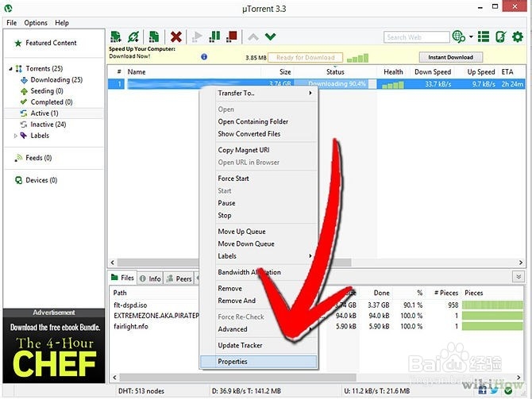This screenshot has height=399, width=532.
Task: Click the Devices icon in the sidebar
Action: pyautogui.click(x=18, y=180)
